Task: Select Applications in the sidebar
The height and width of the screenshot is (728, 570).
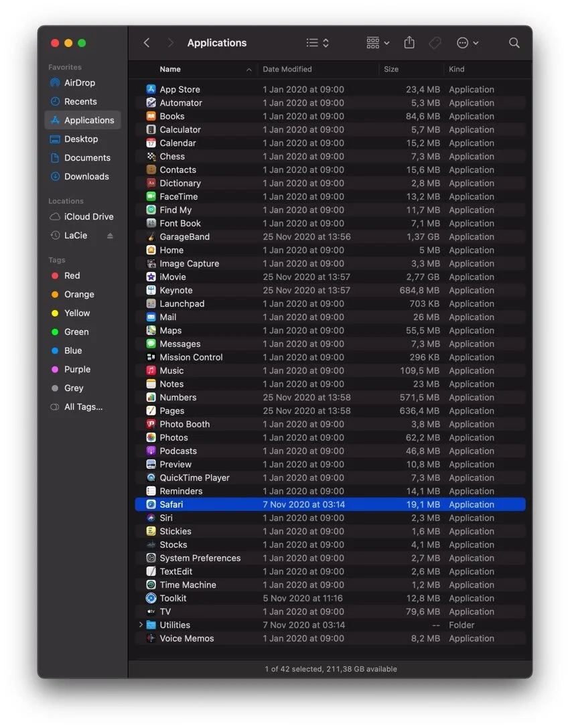Action: 82,121
